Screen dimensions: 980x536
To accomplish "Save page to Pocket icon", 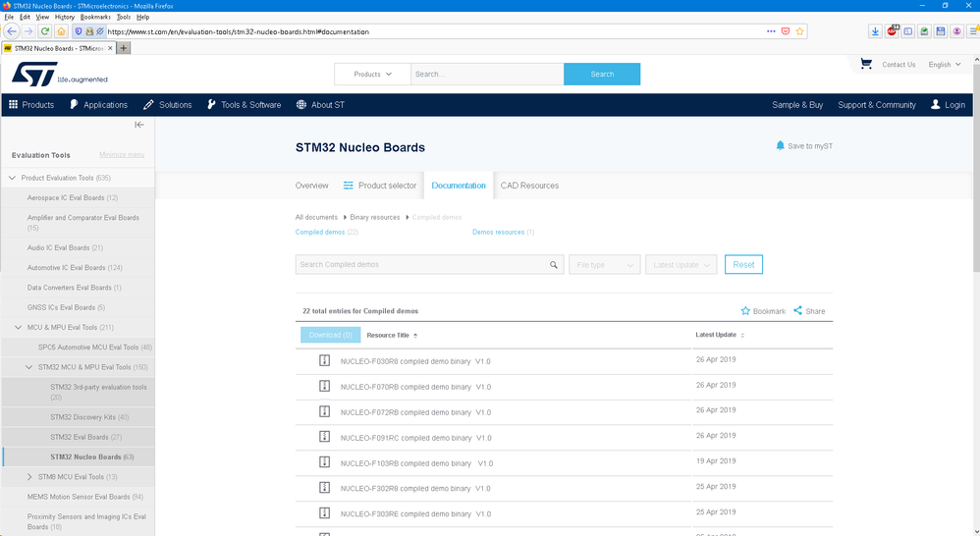I will [x=786, y=31].
